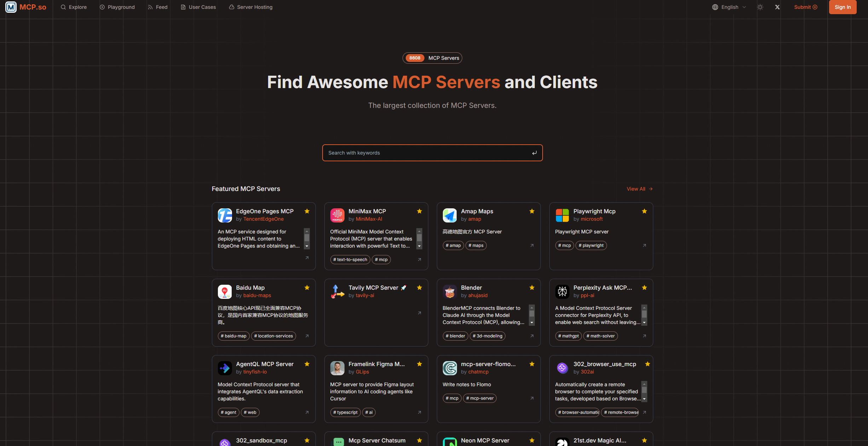Toggle light mode with the sun icon
The image size is (868, 446).
point(760,7)
